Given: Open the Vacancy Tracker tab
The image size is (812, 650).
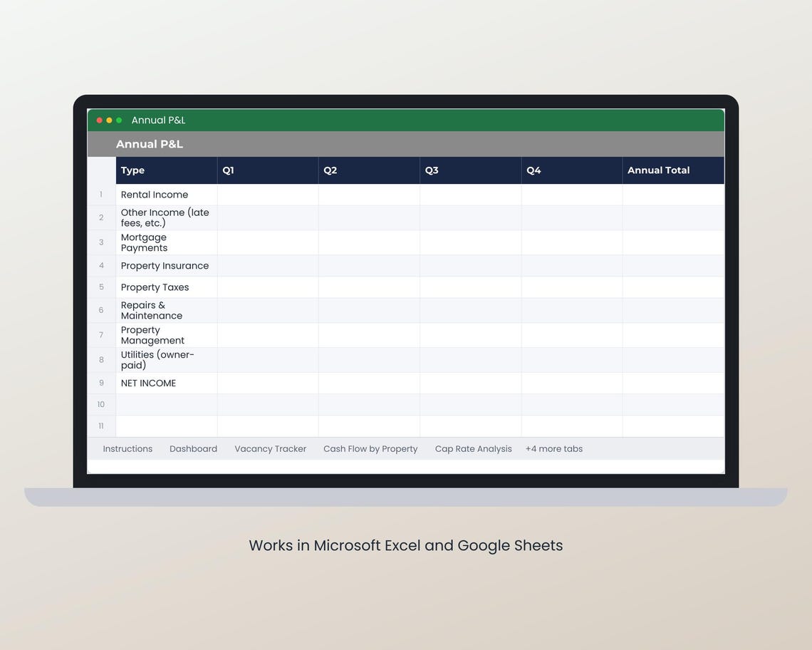Looking at the screenshot, I should 271,449.
